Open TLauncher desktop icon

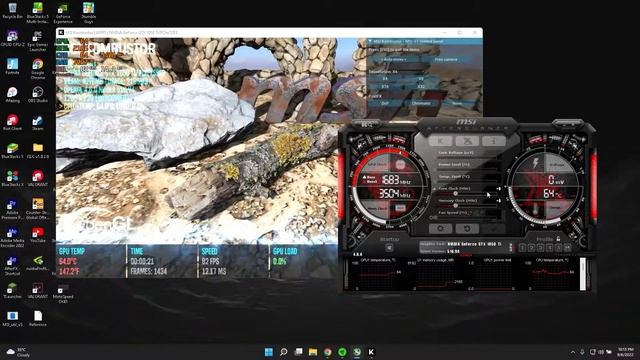pos(12,291)
